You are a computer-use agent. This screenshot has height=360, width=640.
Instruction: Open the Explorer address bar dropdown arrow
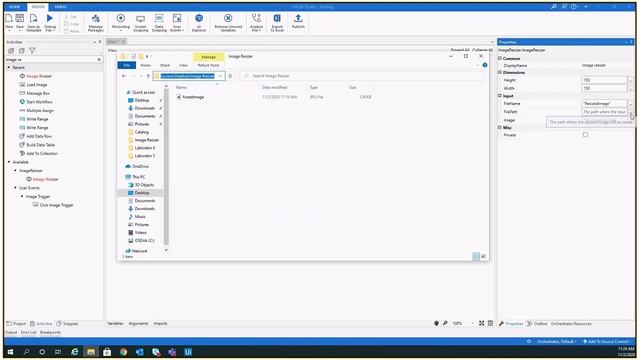click(x=220, y=76)
